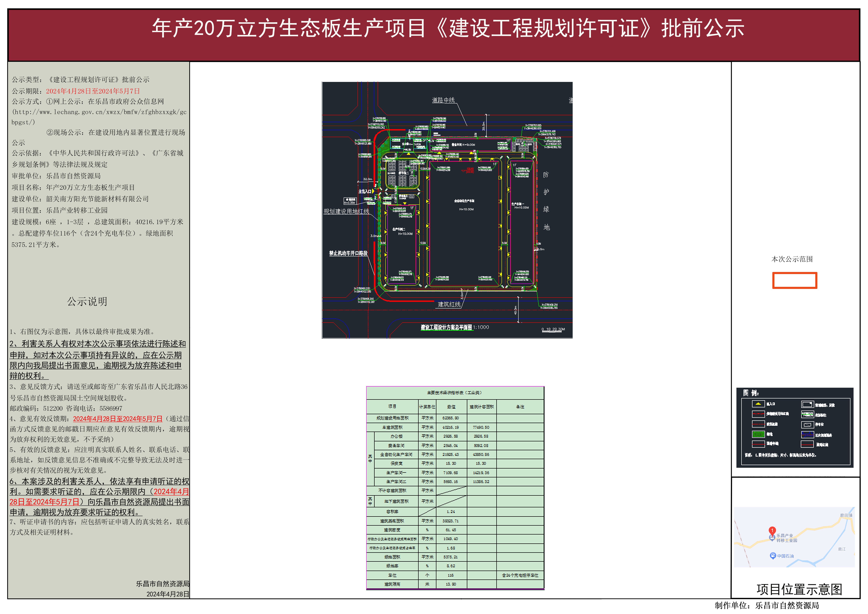Click the 含24个充电桩停车位 remark cell
This screenshot has height=614, width=868.
520,575
